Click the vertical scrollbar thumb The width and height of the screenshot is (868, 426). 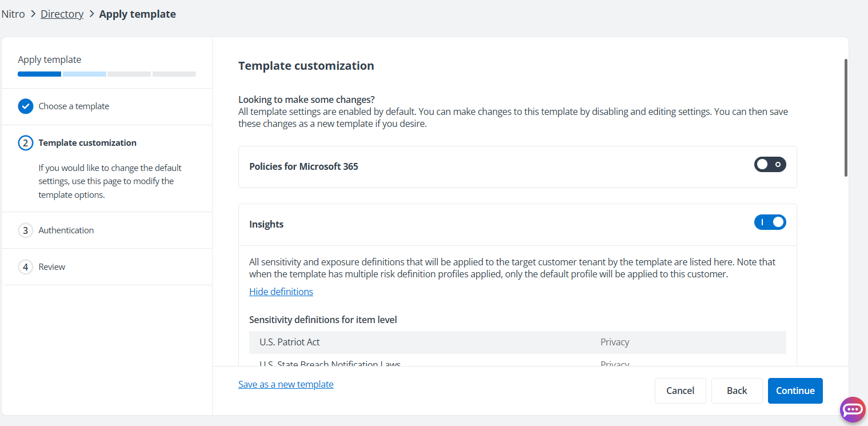point(846,117)
